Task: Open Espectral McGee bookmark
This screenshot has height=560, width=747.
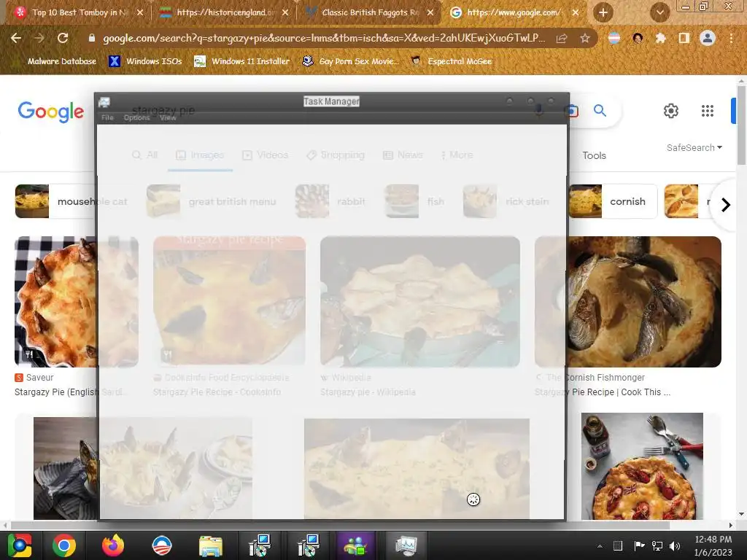Action: tap(451, 61)
